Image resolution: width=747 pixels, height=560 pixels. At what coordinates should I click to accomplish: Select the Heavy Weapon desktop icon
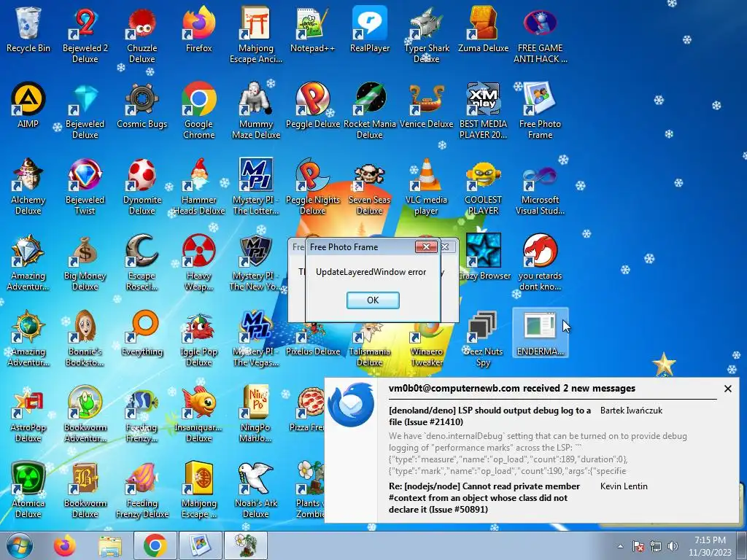pyautogui.click(x=198, y=262)
